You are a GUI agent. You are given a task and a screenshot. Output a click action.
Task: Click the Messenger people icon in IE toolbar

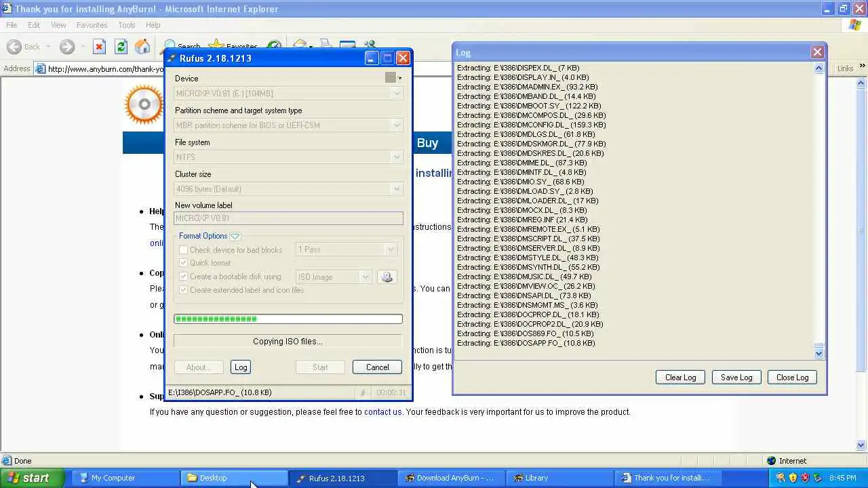click(370, 45)
